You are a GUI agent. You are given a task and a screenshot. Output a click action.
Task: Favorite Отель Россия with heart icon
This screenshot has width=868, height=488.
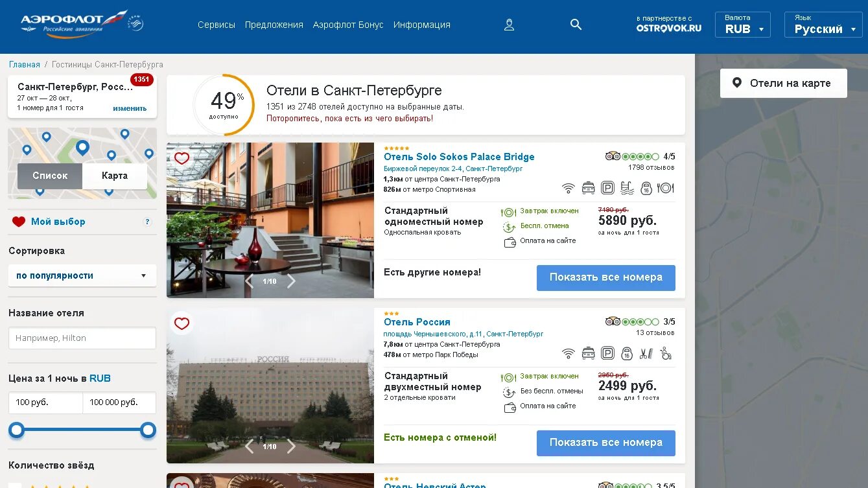click(x=182, y=323)
